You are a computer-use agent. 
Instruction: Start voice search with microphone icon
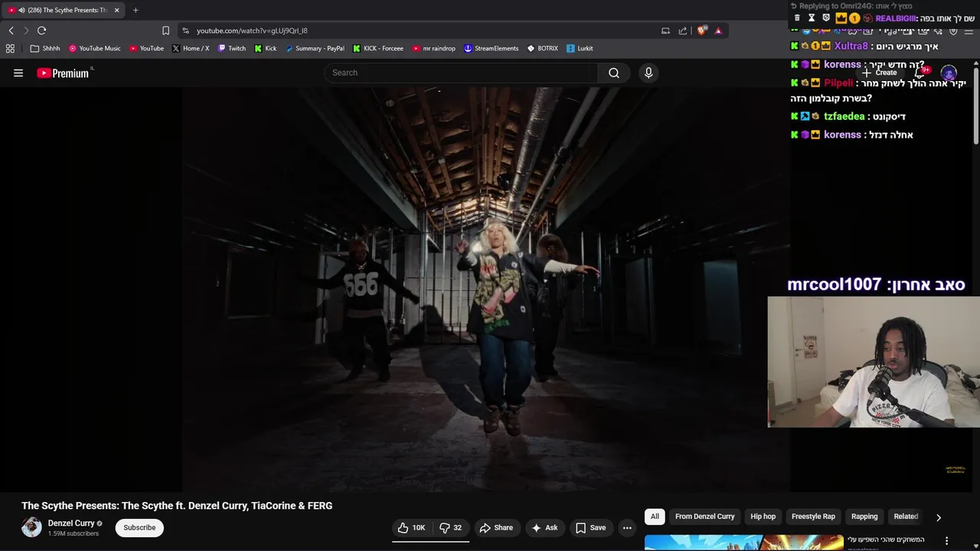pos(648,73)
